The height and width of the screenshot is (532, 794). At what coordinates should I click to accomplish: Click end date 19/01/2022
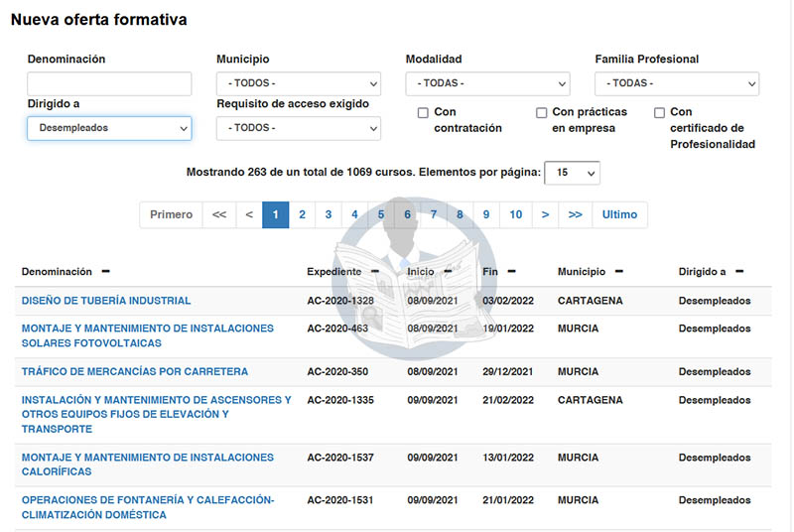click(508, 329)
